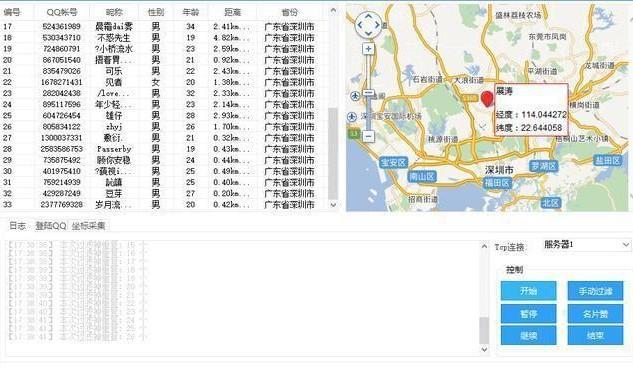Click the user table vertical scrollbar thumb

point(333,153)
